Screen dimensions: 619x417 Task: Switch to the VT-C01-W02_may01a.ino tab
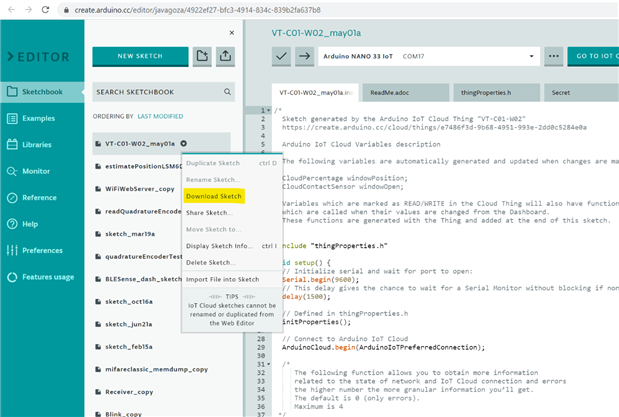315,92
